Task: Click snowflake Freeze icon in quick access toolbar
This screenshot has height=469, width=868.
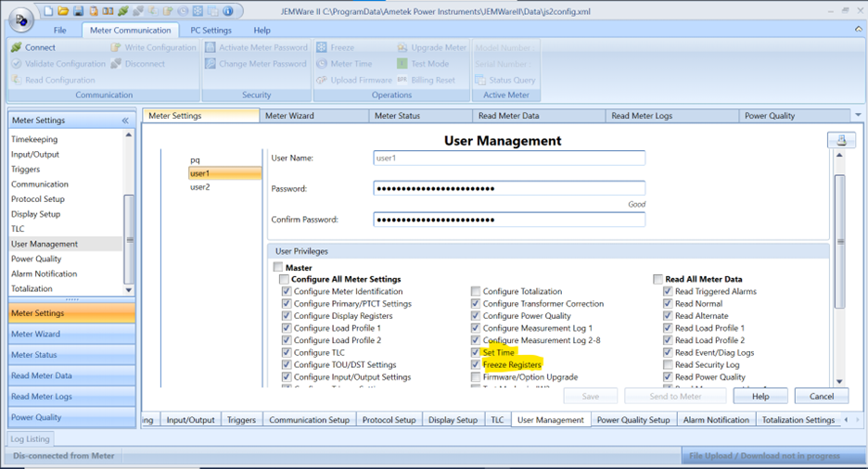Action: coord(198,11)
